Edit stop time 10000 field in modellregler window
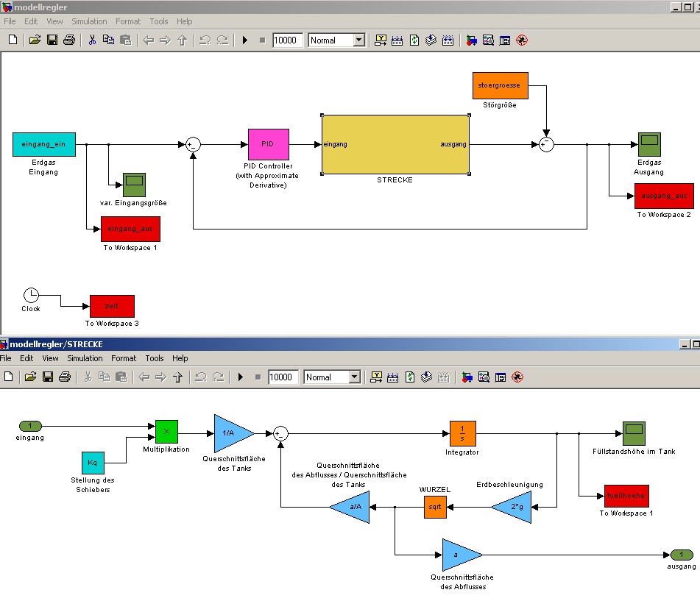The image size is (700, 612). pos(288,40)
